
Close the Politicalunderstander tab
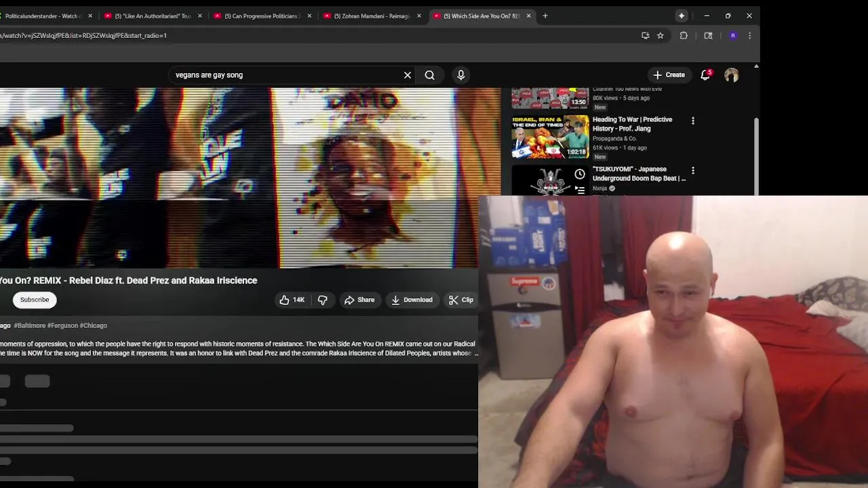(x=90, y=16)
